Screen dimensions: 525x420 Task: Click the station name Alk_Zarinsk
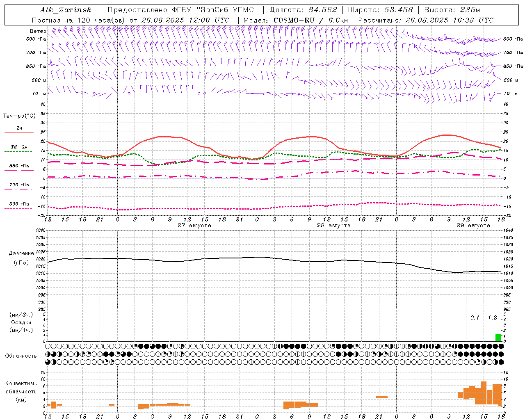coord(66,10)
